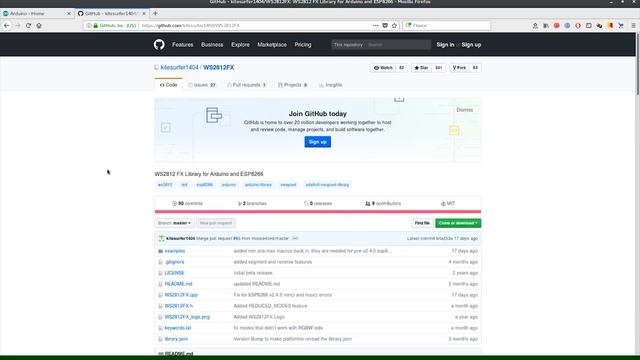Open the keywords.txt file
This screenshot has height=360, width=640.
pos(178,328)
